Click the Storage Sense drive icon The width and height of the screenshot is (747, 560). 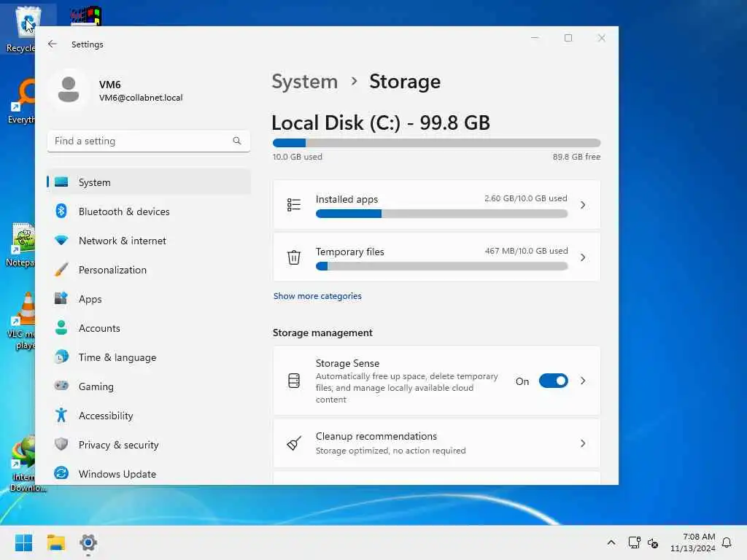click(x=294, y=381)
